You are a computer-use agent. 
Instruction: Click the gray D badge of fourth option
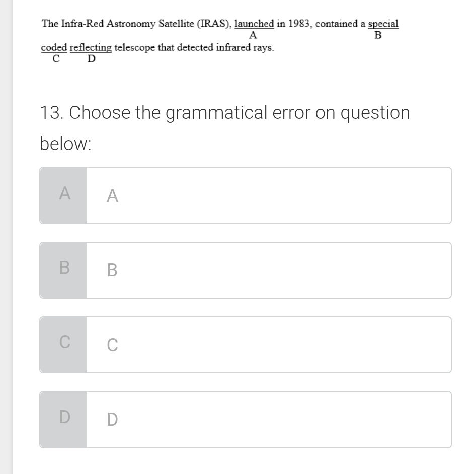coord(63,419)
